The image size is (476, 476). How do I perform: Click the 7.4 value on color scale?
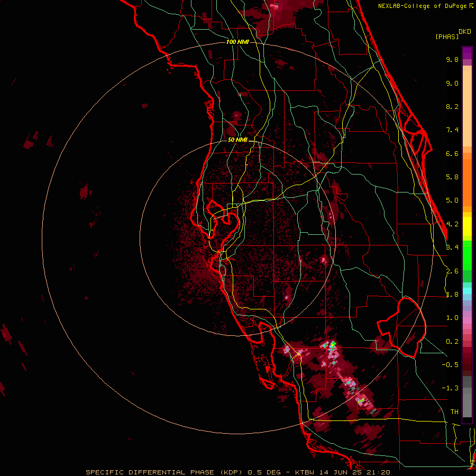click(x=452, y=130)
